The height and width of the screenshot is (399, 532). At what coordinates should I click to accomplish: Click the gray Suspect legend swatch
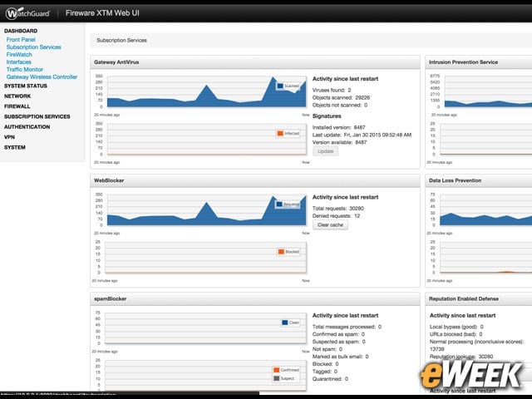pyautogui.click(x=277, y=378)
